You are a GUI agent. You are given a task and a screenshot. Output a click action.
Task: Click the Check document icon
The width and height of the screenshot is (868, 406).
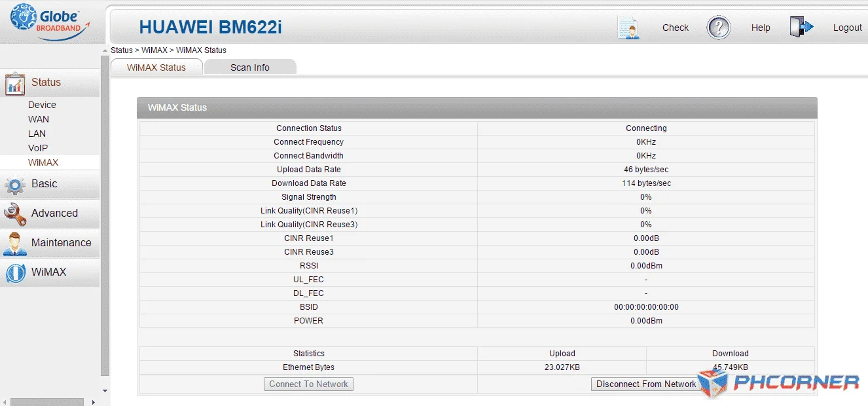pyautogui.click(x=628, y=28)
